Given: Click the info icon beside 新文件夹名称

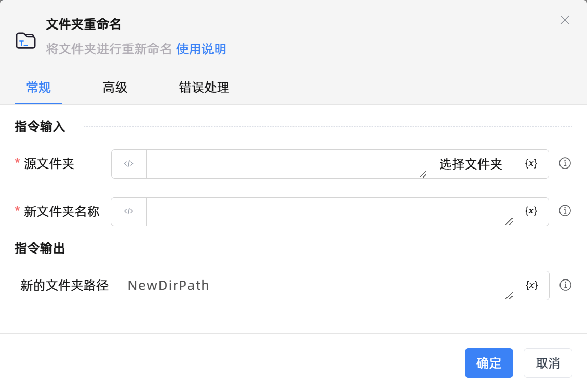Looking at the screenshot, I should [x=565, y=211].
